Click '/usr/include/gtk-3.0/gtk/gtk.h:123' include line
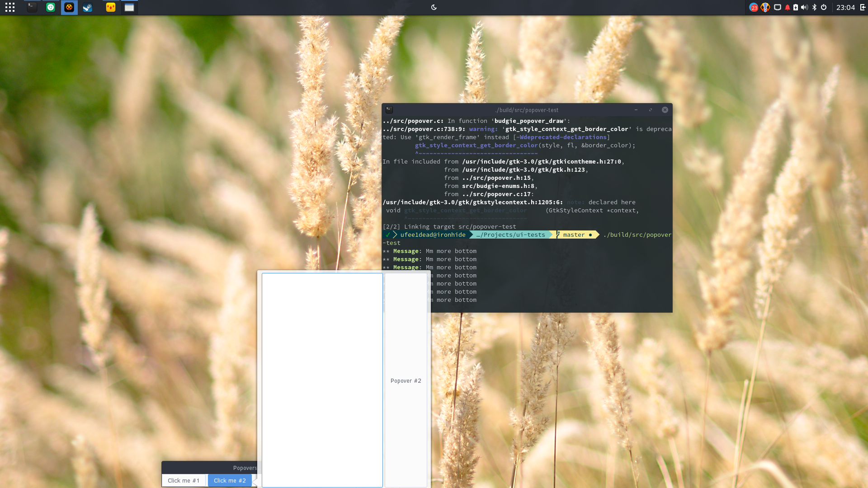 (524, 169)
